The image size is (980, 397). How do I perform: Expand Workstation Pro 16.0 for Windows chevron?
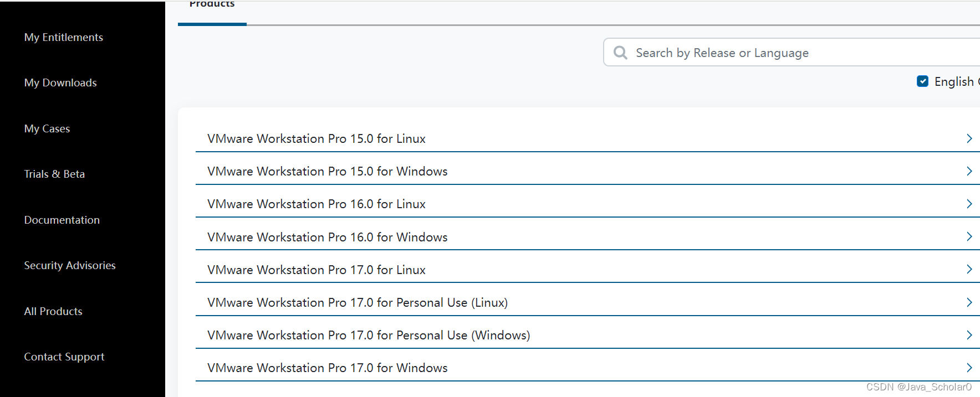(x=969, y=236)
